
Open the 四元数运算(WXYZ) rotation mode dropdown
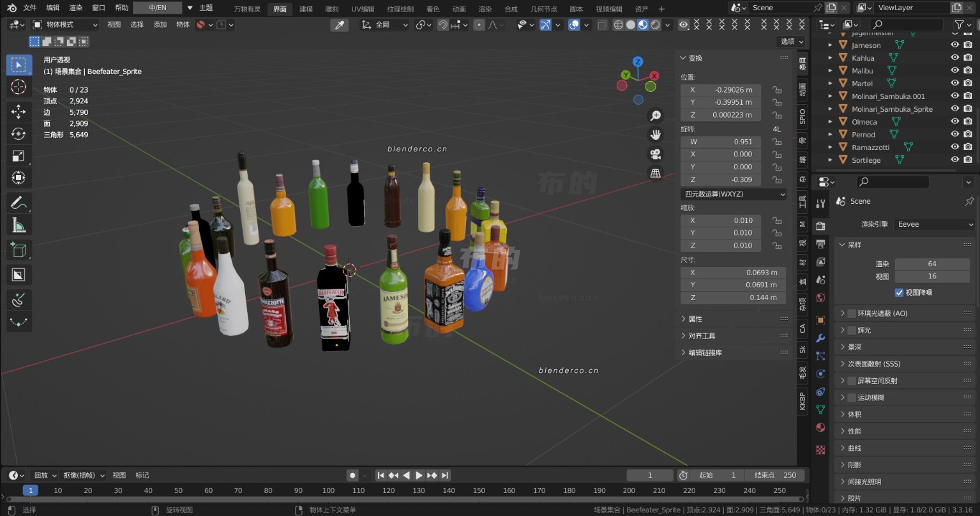(x=734, y=194)
